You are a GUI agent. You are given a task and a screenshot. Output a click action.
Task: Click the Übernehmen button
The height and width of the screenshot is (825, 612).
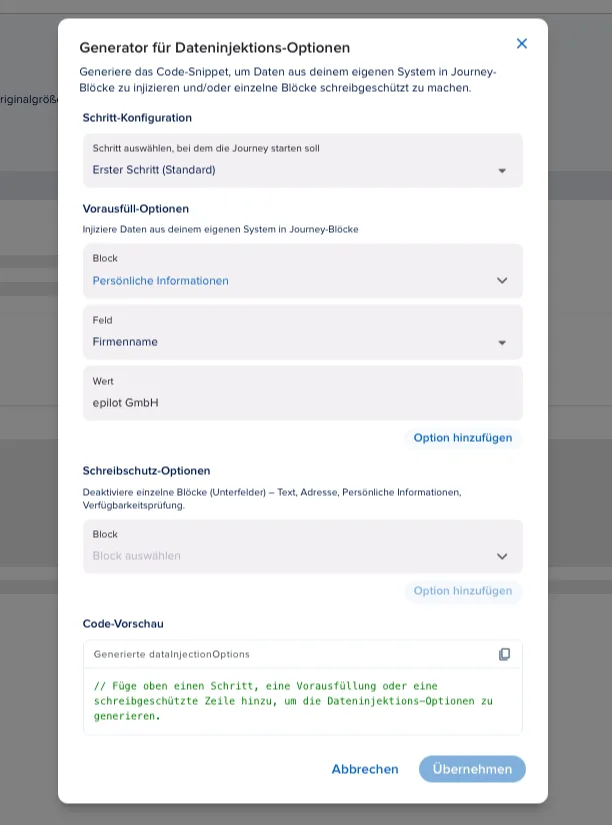click(x=472, y=769)
